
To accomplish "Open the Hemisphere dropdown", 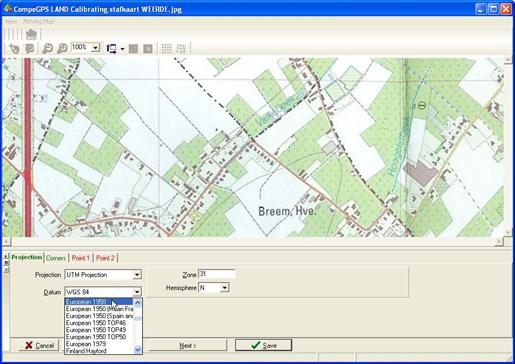I will point(225,287).
